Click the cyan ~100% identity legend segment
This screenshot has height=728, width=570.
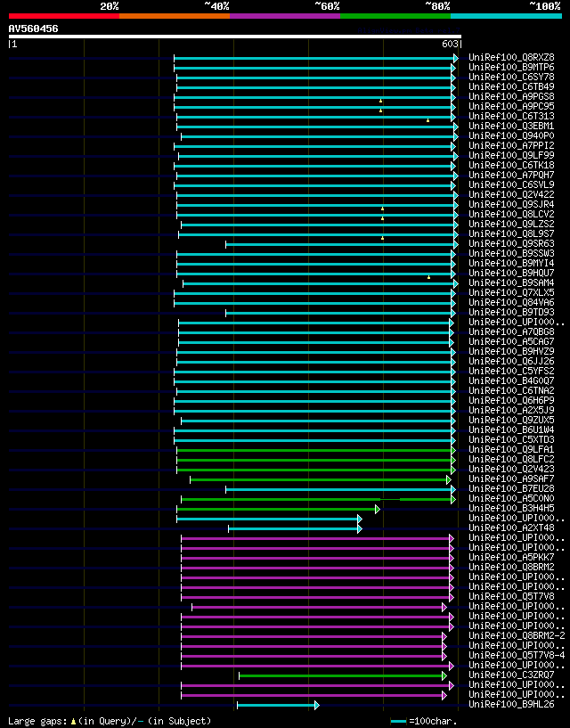click(x=507, y=16)
